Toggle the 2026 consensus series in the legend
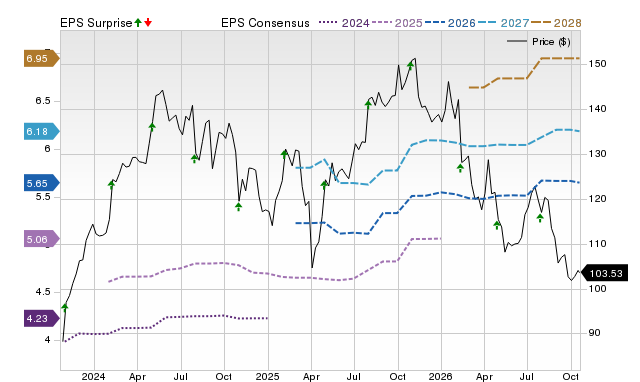640x382 pixels. coord(450,23)
